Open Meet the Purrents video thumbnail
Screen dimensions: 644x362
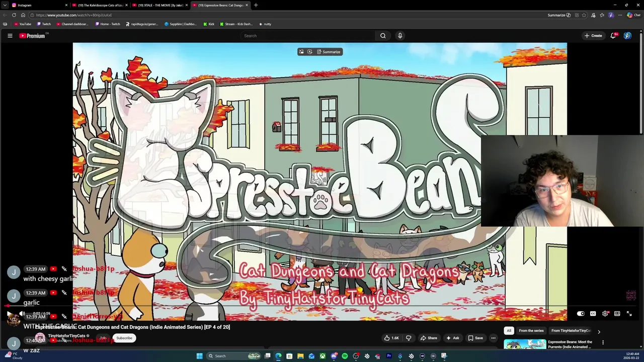525,344
